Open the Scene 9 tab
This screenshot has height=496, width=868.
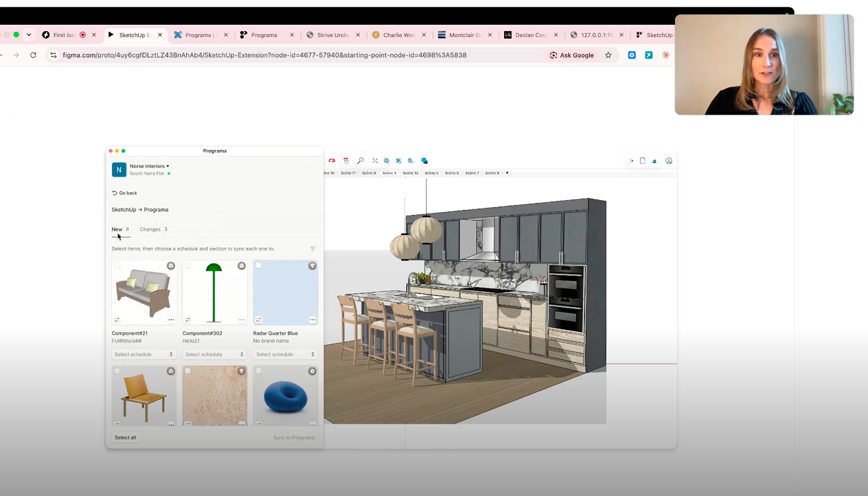click(369, 173)
